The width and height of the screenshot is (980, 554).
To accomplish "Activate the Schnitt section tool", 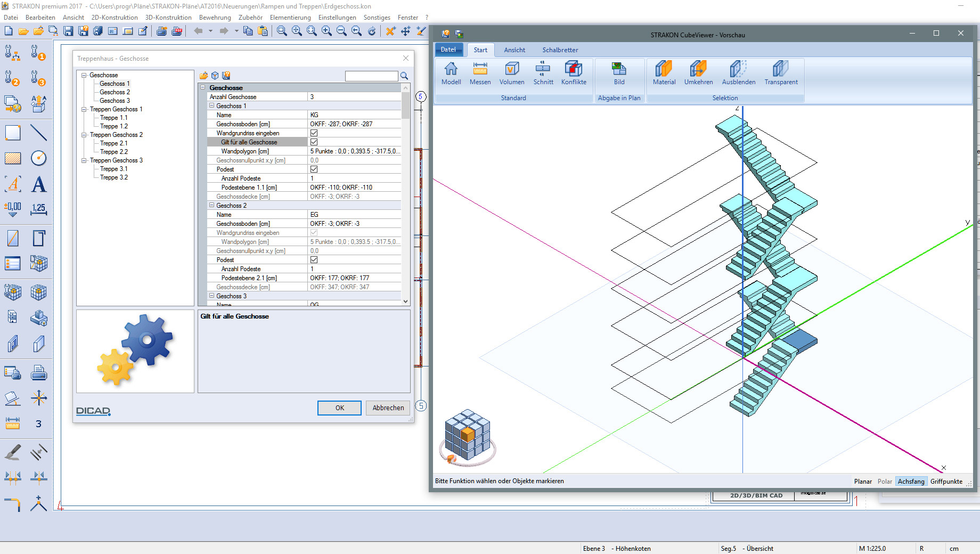I will point(543,73).
